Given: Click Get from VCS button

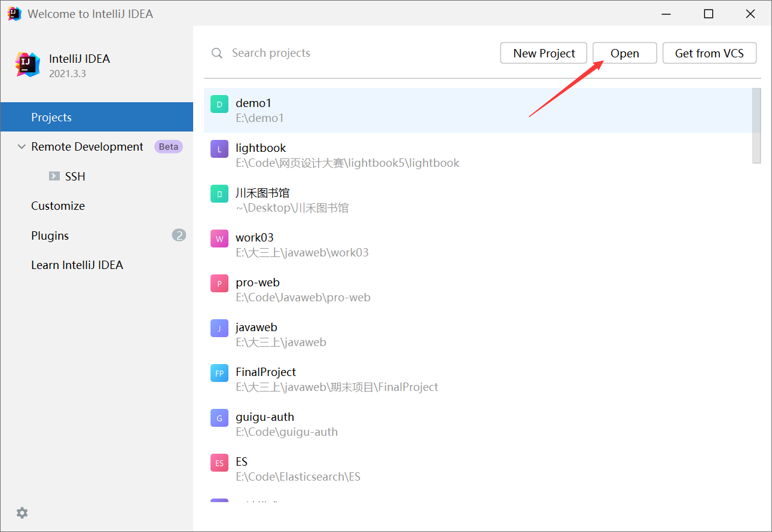Looking at the screenshot, I should 709,53.
